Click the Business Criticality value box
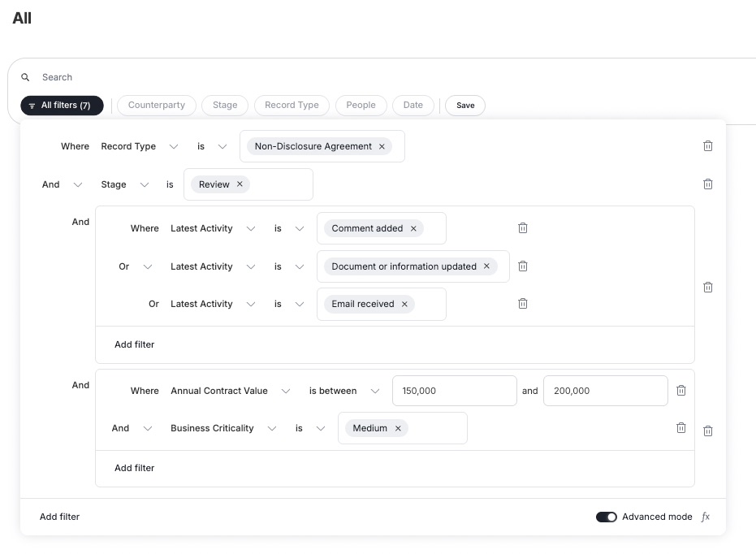The width and height of the screenshot is (756, 554). (x=403, y=428)
